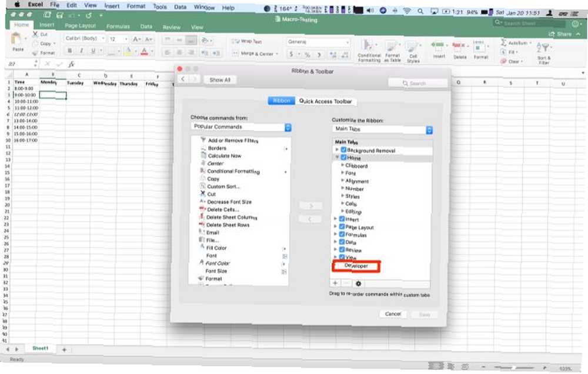Toggle Italic formatting in the ribbon

tap(81, 51)
